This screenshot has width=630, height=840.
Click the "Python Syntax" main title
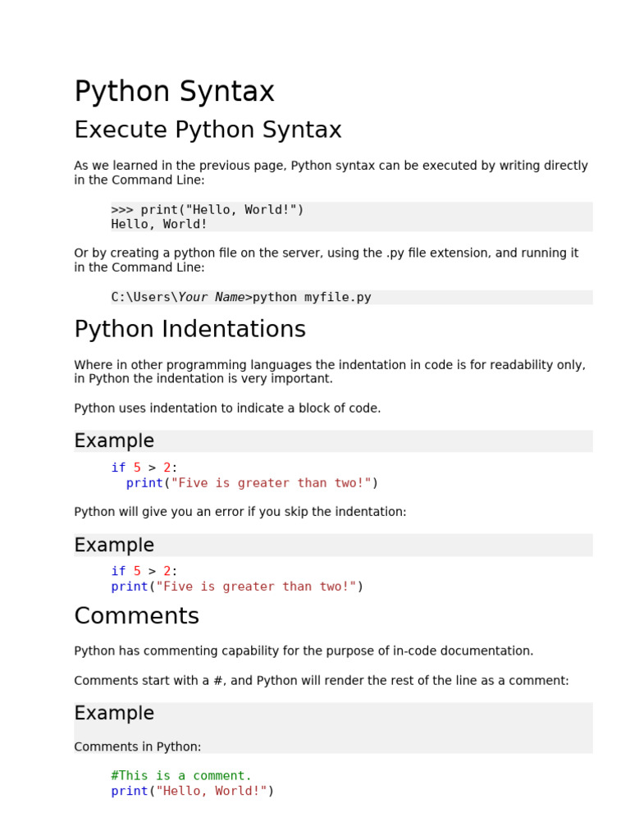click(174, 92)
